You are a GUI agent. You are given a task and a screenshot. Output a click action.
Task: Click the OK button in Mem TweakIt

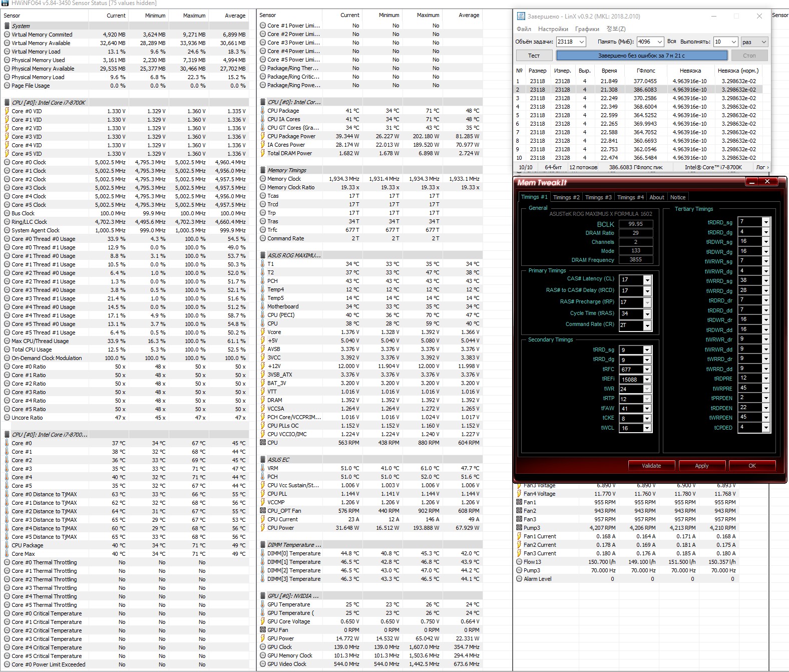point(752,466)
